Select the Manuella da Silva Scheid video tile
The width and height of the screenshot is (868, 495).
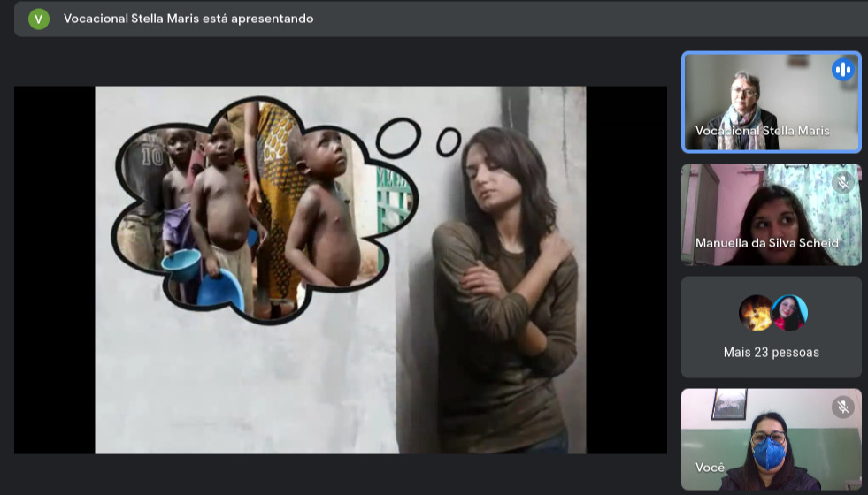point(770,212)
